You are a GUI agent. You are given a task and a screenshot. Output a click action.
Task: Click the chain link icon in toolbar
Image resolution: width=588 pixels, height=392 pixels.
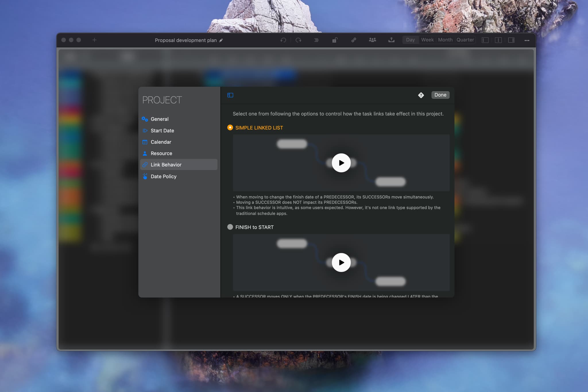pyautogui.click(x=354, y=40)
